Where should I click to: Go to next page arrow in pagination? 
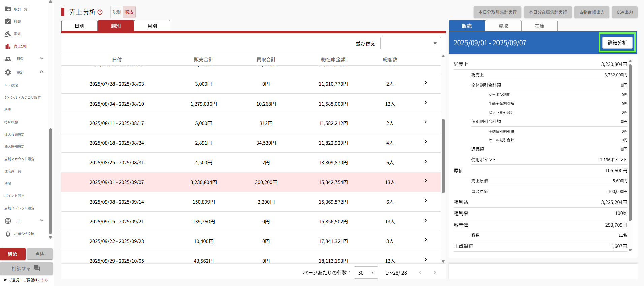coord(434,272)
